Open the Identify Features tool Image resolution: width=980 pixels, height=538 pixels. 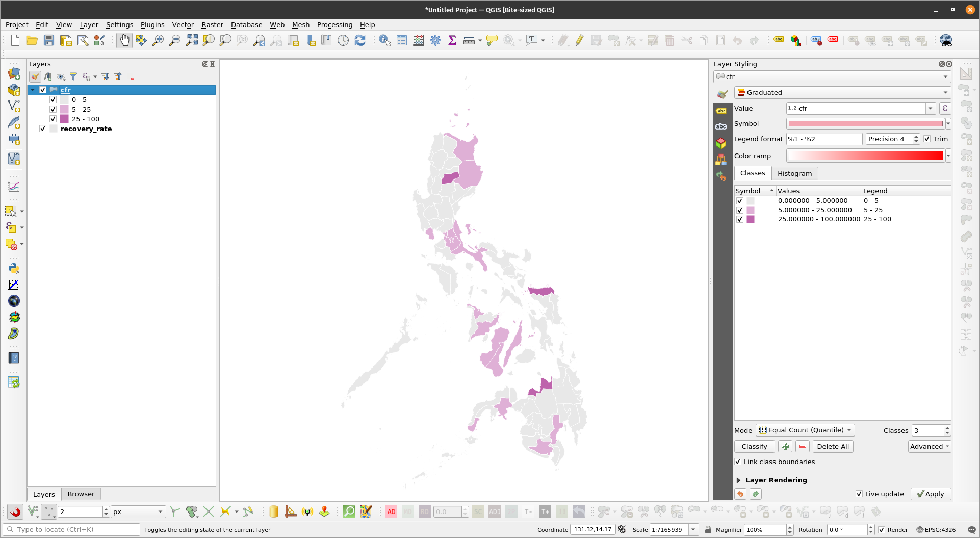pyautogui.click(x=384, y=40)
